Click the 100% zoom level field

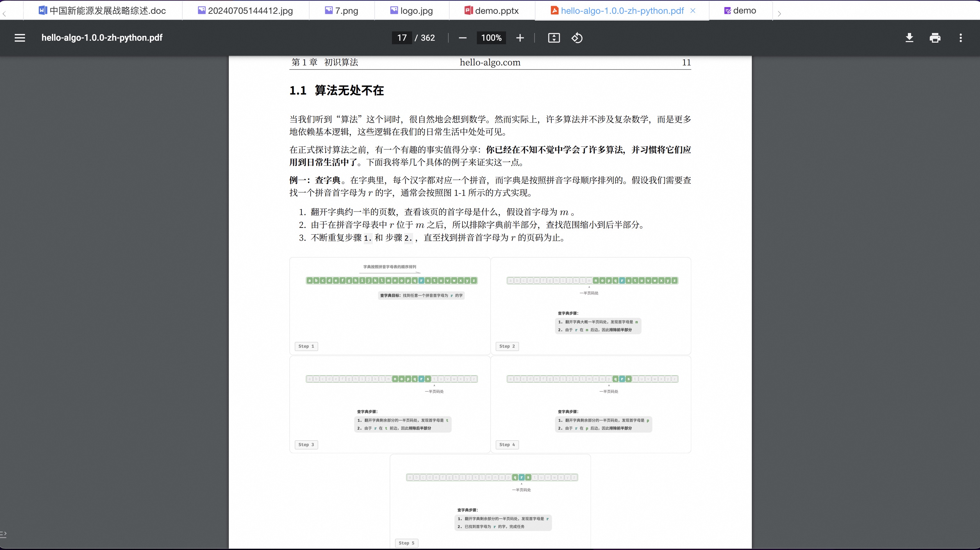click(x=491, y=37)
